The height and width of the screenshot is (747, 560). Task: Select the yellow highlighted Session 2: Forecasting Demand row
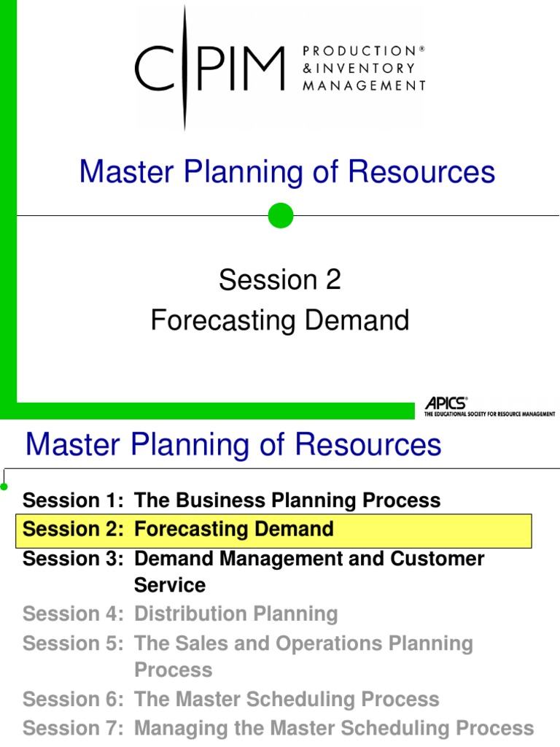[x=273, y=530]
